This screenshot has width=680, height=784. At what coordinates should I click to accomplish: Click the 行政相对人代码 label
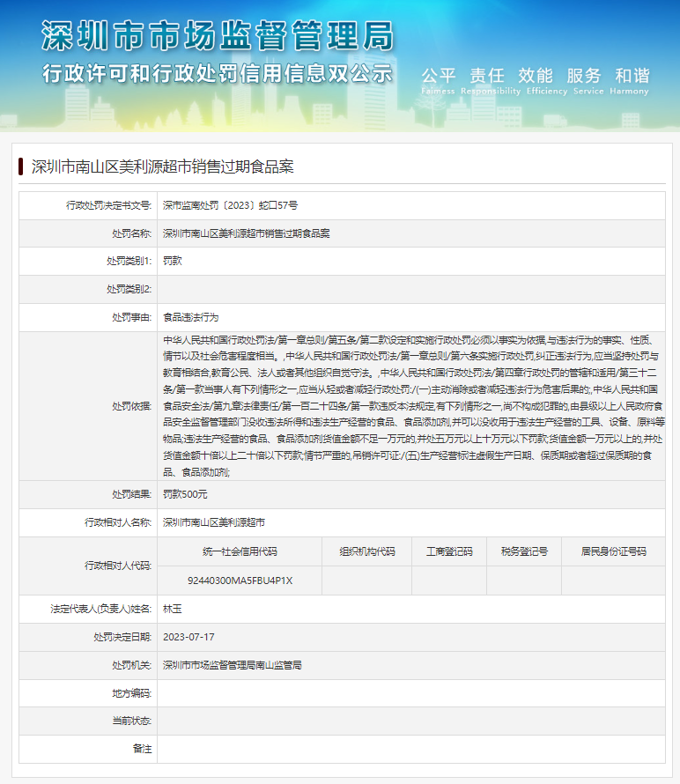[x=117, y=566]
